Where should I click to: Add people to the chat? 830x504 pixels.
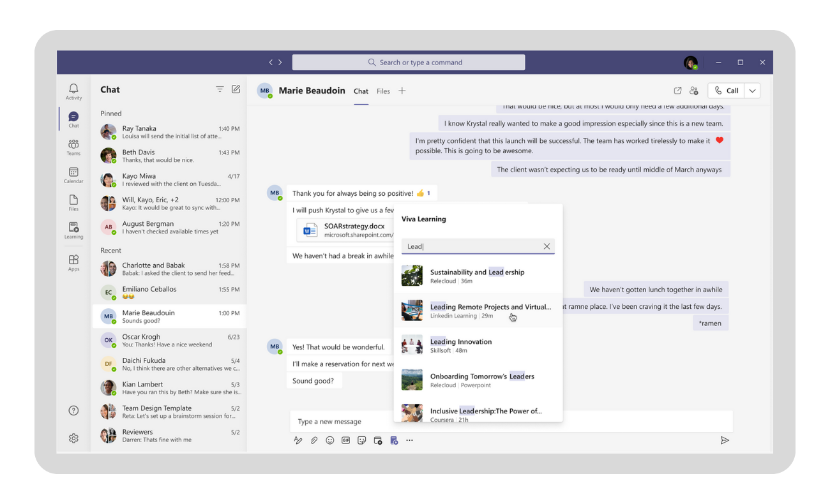[x=694, y=91]
